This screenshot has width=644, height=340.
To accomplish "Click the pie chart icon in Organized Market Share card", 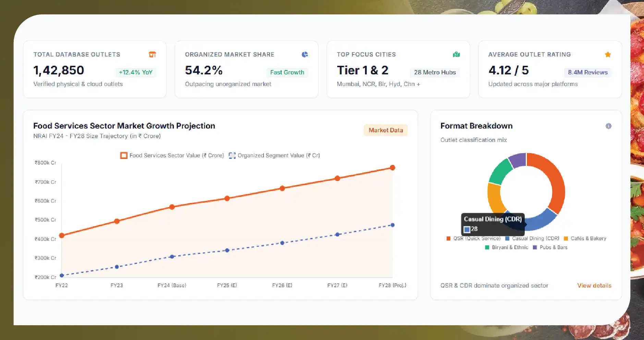I will point(305,54).
